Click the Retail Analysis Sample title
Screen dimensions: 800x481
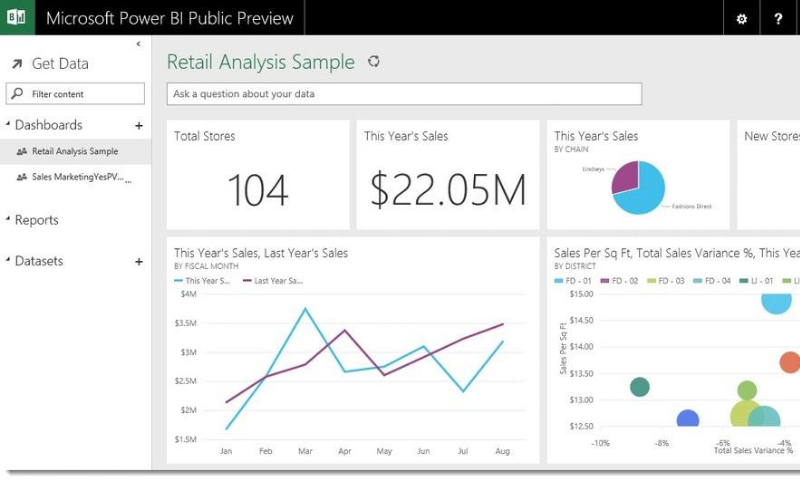261,62
